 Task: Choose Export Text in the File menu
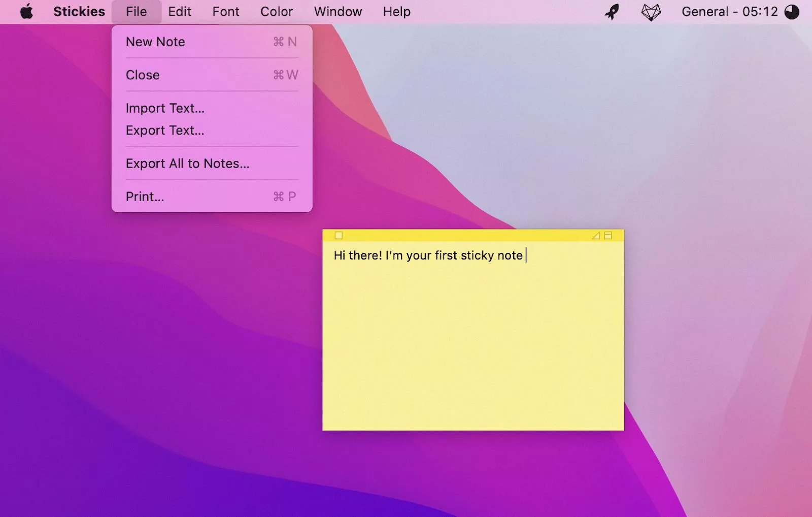click(164, 131)
